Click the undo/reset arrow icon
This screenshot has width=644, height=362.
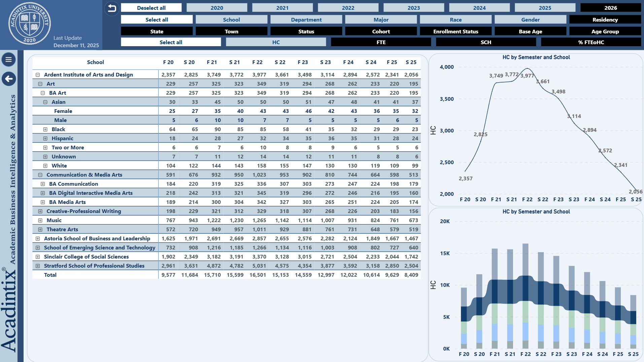pos(112,8)
